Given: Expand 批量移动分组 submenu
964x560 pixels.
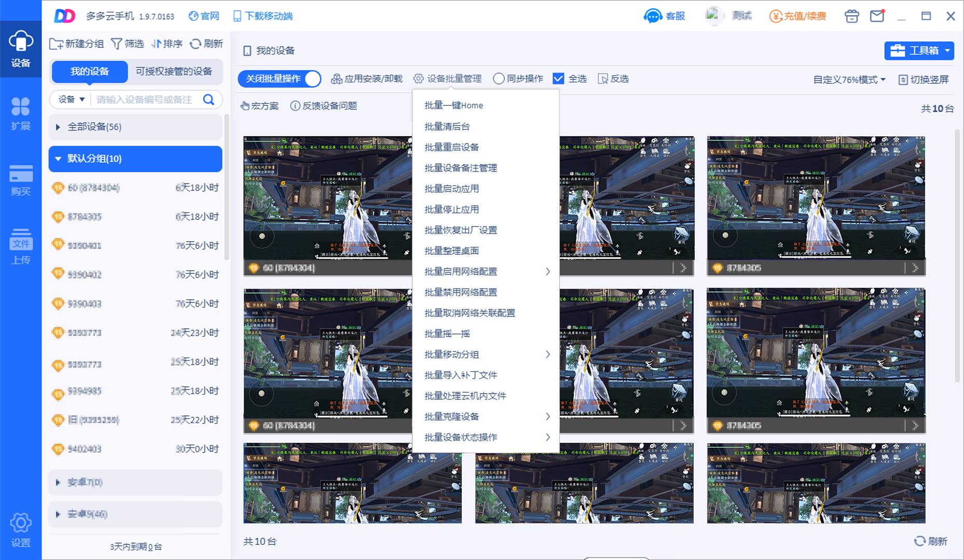Looking at the screenshot, I should tap(486, 355).
